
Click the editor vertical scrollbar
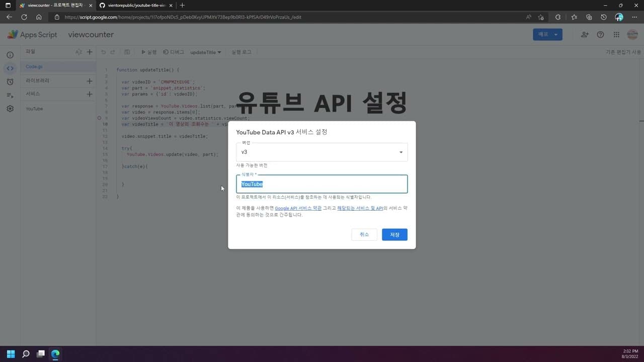click(x=641, y=121)
